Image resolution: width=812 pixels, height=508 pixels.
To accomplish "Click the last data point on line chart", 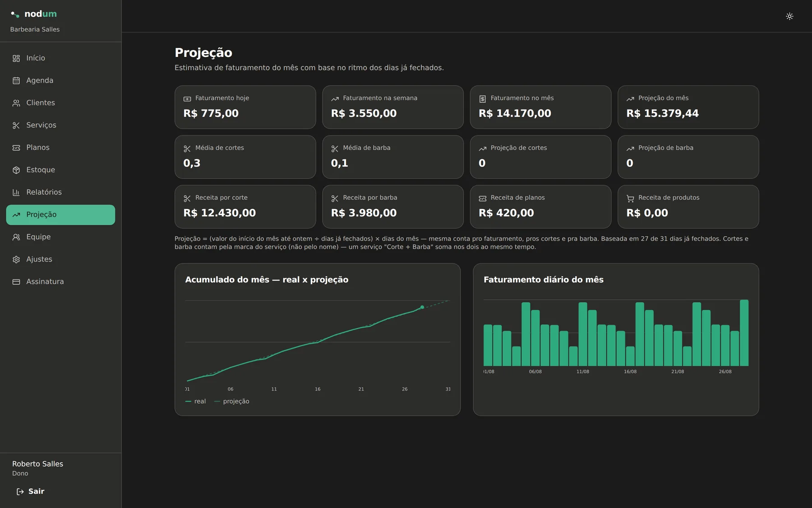I will coord(422,307).
